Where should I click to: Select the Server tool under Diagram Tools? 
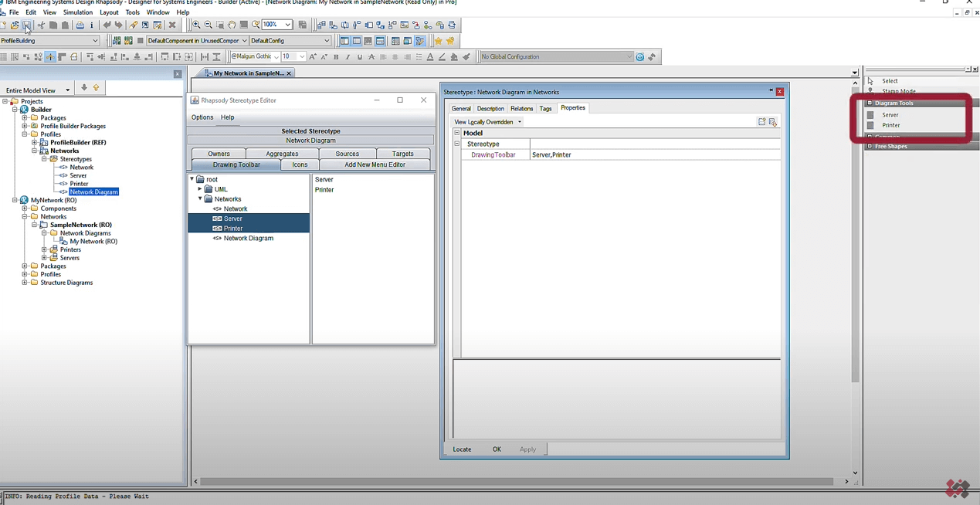click(x=890, y=114)
